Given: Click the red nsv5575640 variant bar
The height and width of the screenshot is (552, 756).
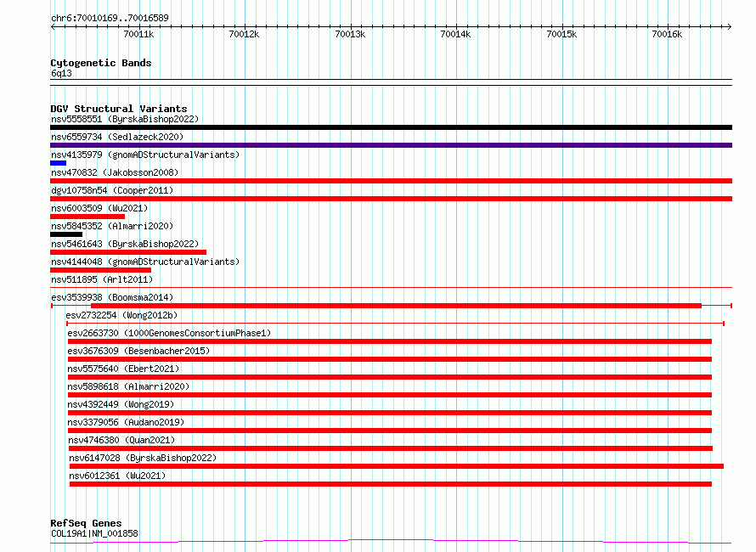Looking at the screenshot, I should (x=390, y=377).
